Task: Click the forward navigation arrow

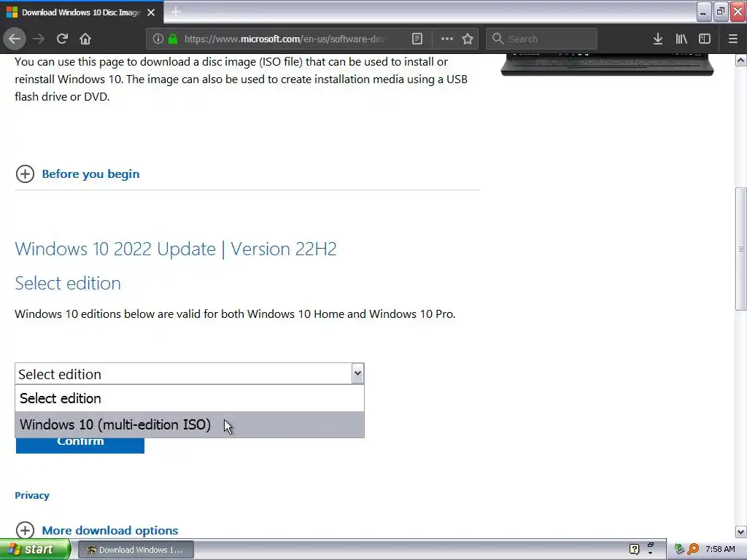Action: click(x=39, y=39)
